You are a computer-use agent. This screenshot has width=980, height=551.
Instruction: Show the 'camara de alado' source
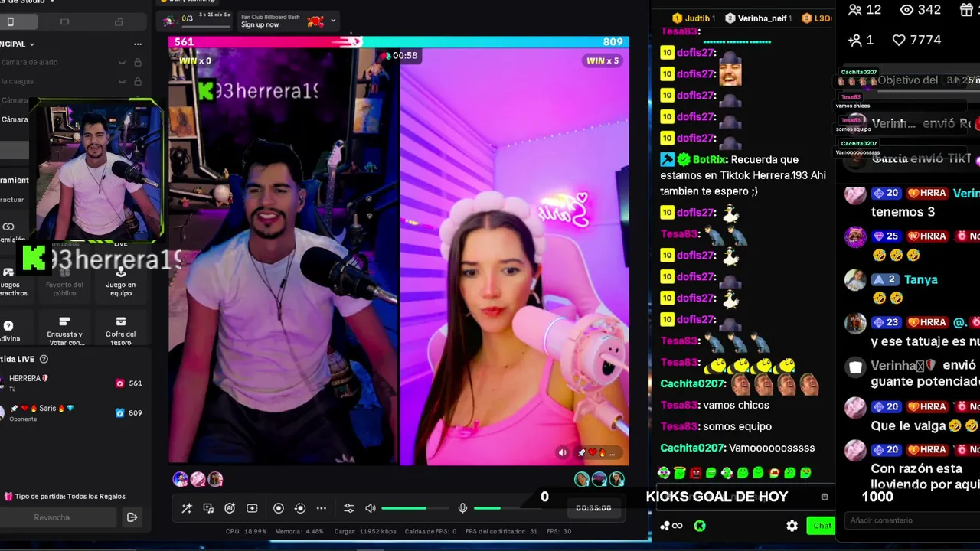(122, 62)
